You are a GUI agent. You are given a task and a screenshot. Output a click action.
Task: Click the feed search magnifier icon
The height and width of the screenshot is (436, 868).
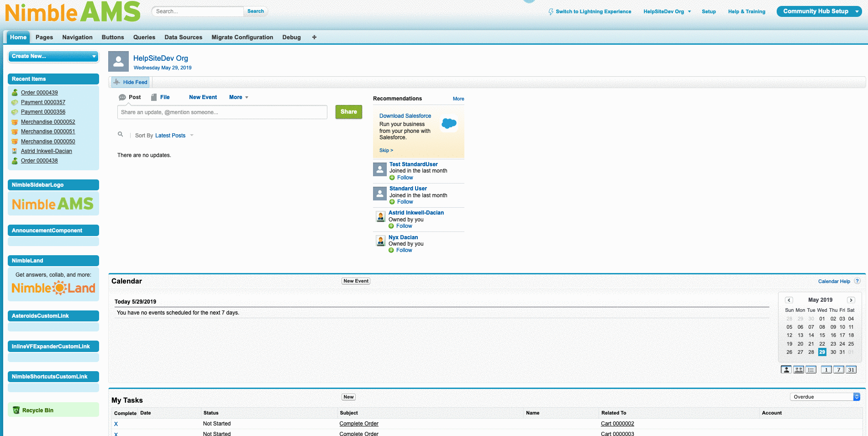[121, 134]
